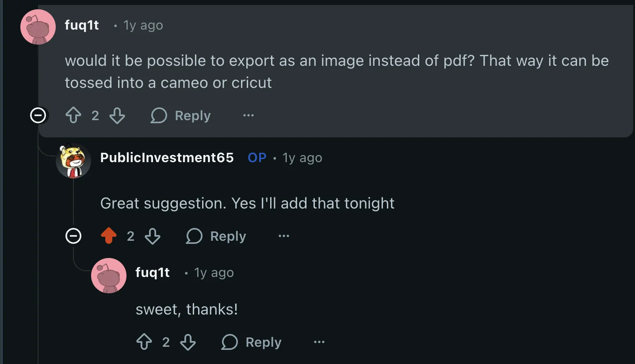Viewport: 635px width, 364px height.
Task: Open the overflow menu on fuq1t's top comment
Action: click(x=248, y=115)
